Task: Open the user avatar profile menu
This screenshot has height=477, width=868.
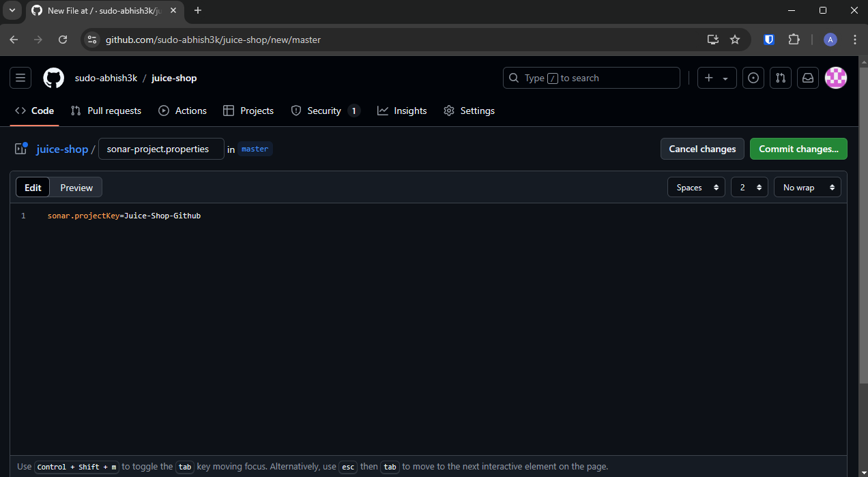Action: [x=836, y=78]
